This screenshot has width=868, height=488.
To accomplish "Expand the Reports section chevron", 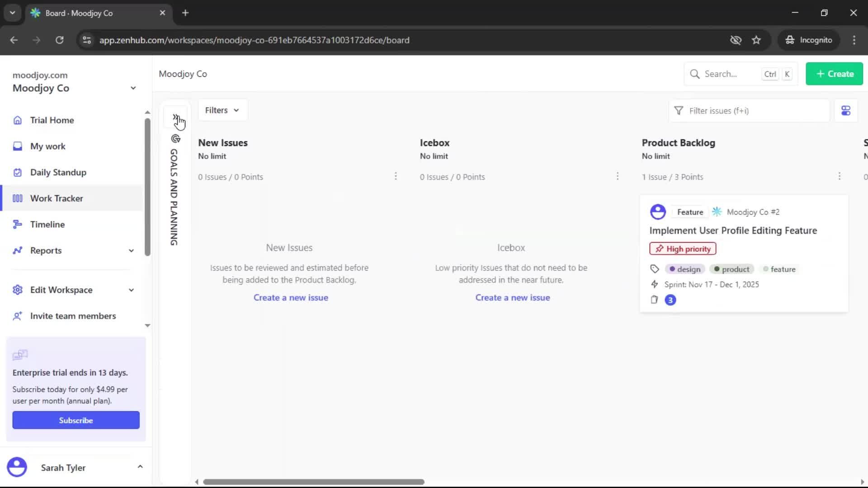I will (x=131, y=250).
